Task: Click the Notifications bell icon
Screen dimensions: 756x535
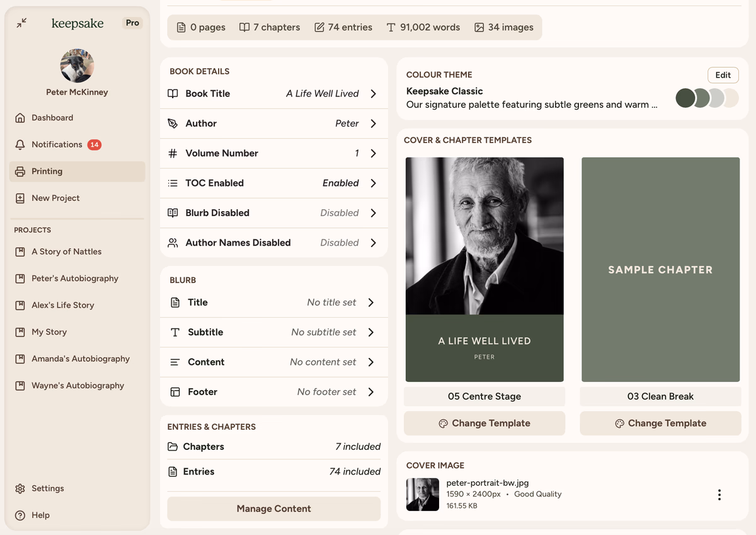Action: tap(20, 145)
